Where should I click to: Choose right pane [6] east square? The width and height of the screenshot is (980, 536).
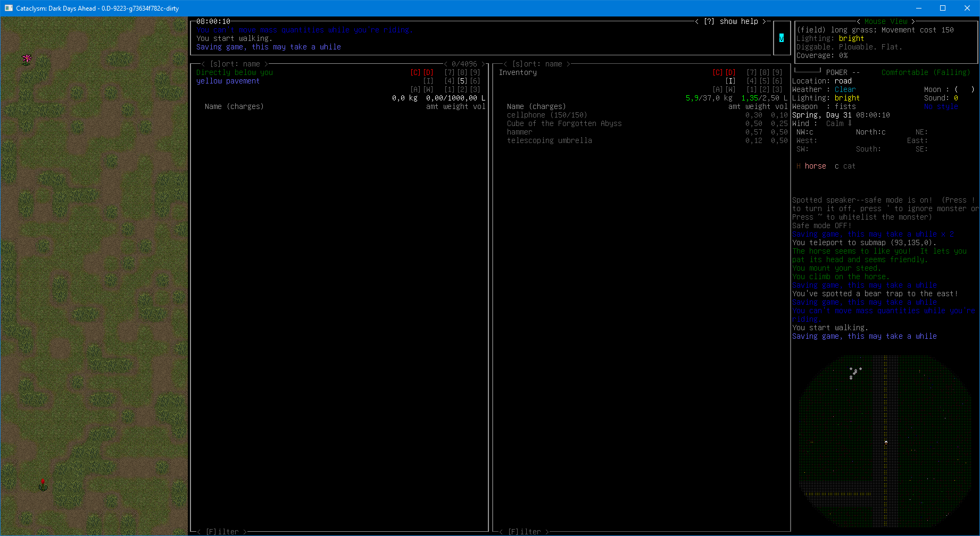tap(777, 81)
